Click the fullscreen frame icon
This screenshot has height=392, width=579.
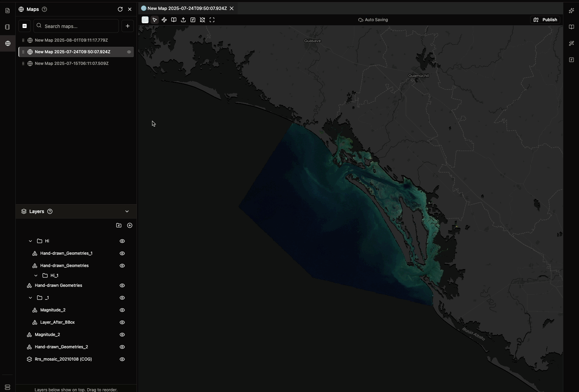coord(212,20)
